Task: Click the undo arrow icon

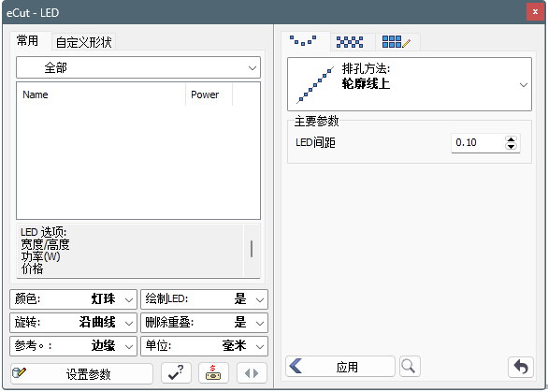Action: click(521, 367)
